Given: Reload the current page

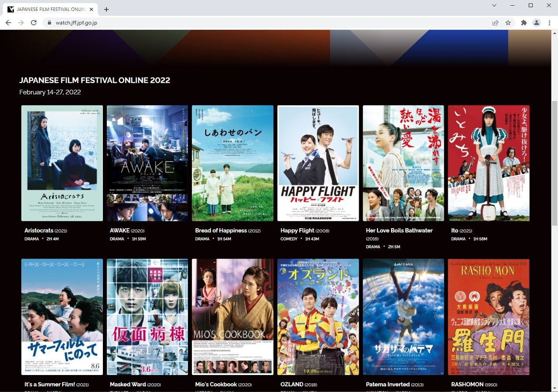Looking at the screenshot, I should pyautogui.click(x=34, y=23).
